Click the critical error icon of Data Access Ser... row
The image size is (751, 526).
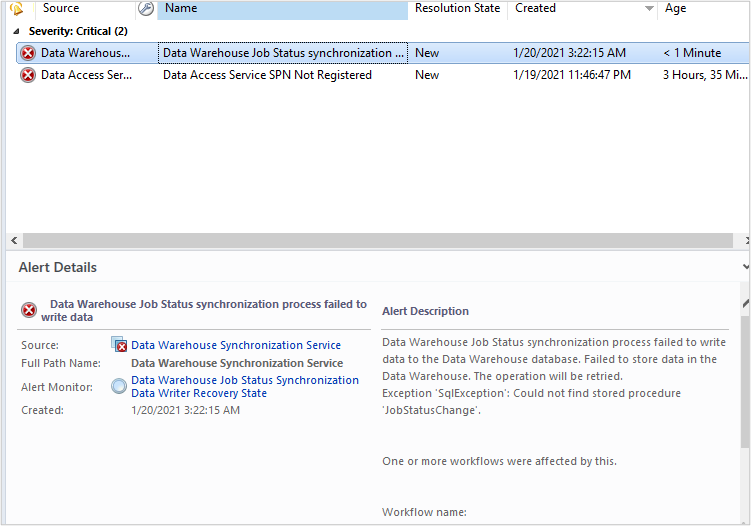point(28,75)
